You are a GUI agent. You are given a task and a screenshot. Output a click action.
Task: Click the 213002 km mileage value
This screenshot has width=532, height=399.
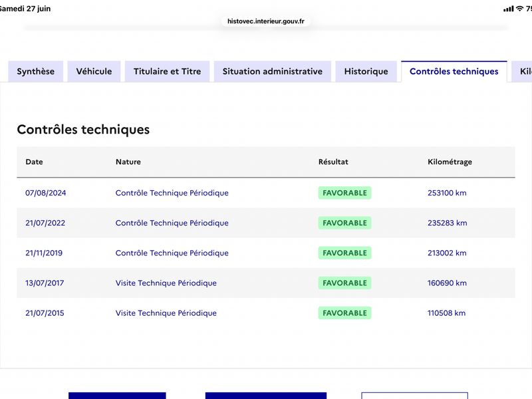pyautogui.click(x=447, y=253)
